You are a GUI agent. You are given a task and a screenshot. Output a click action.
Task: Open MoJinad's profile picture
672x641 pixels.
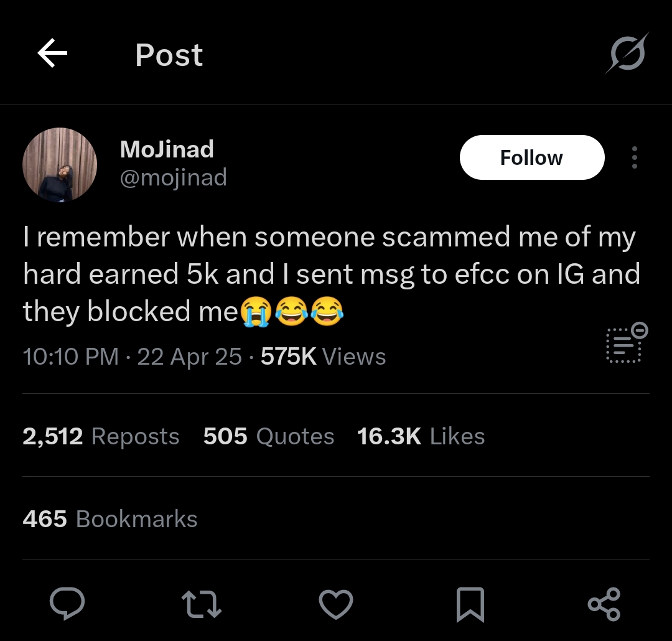60,165
